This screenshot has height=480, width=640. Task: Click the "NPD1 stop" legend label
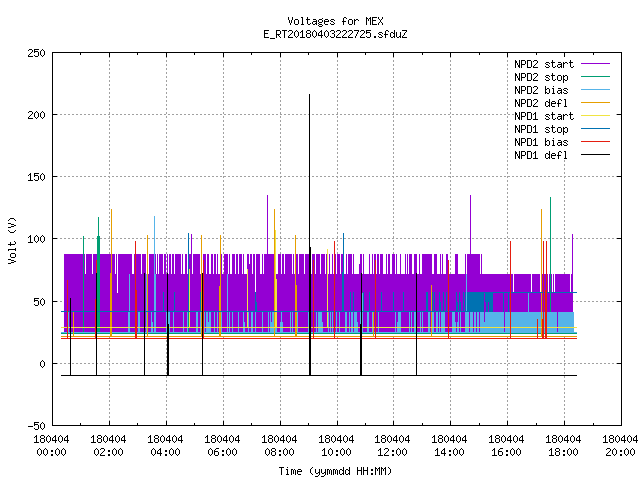click(x=541, y=129)
